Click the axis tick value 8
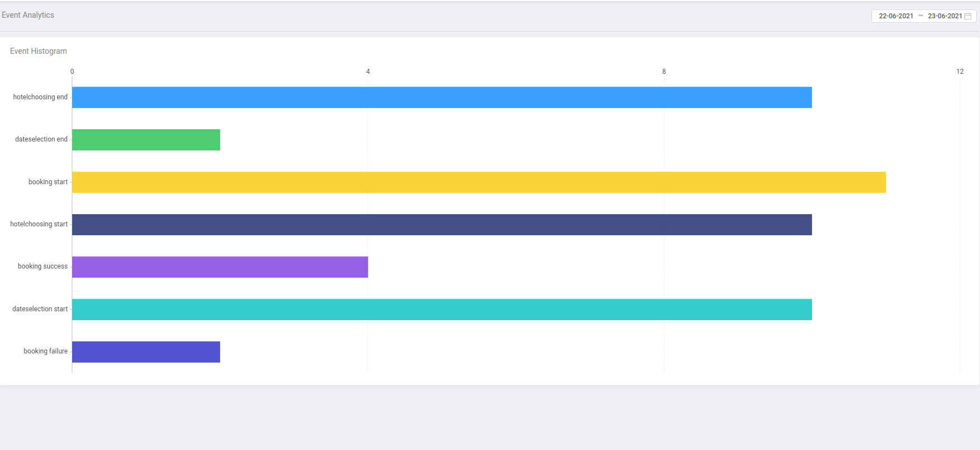 [664, 72]
